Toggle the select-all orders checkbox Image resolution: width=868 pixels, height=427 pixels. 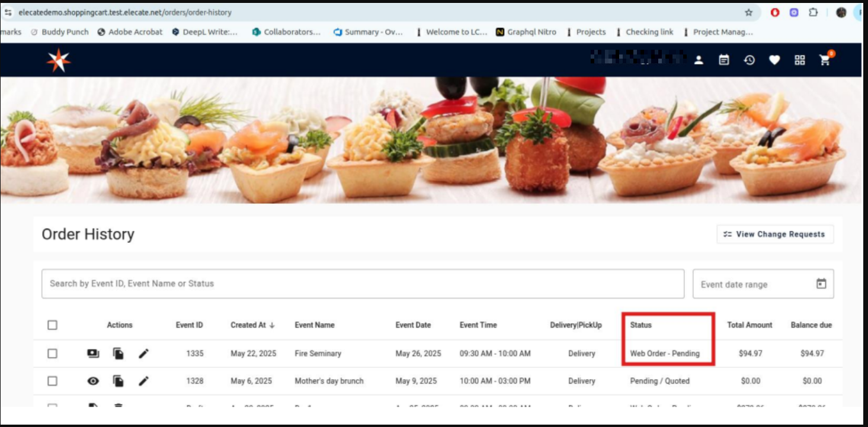pos(53,325)
